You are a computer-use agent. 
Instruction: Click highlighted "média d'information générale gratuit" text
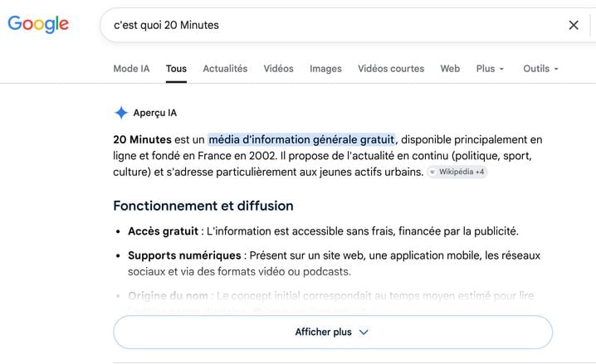301,139
